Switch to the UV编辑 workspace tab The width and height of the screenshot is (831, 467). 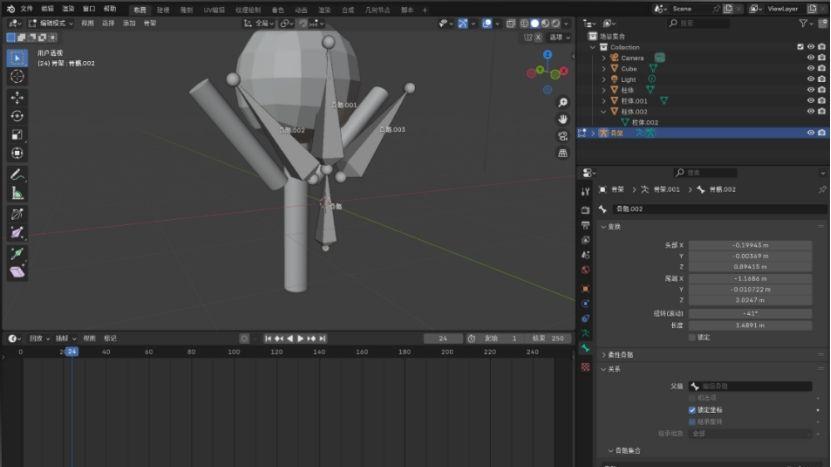(214, 8)
